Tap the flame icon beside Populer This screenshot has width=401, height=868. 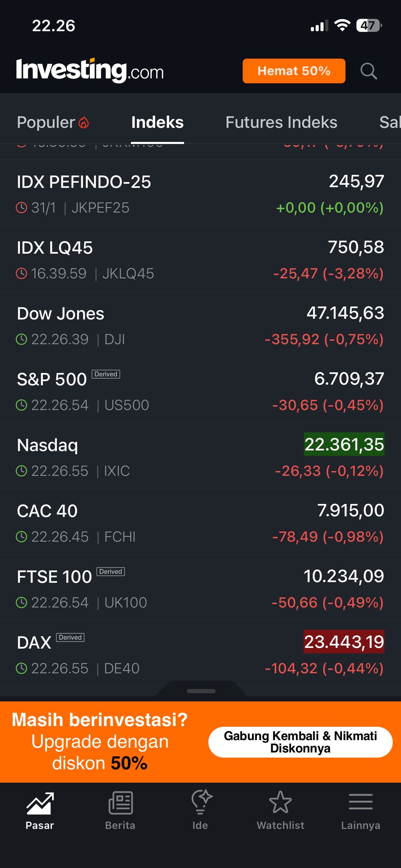coord(84,122)
